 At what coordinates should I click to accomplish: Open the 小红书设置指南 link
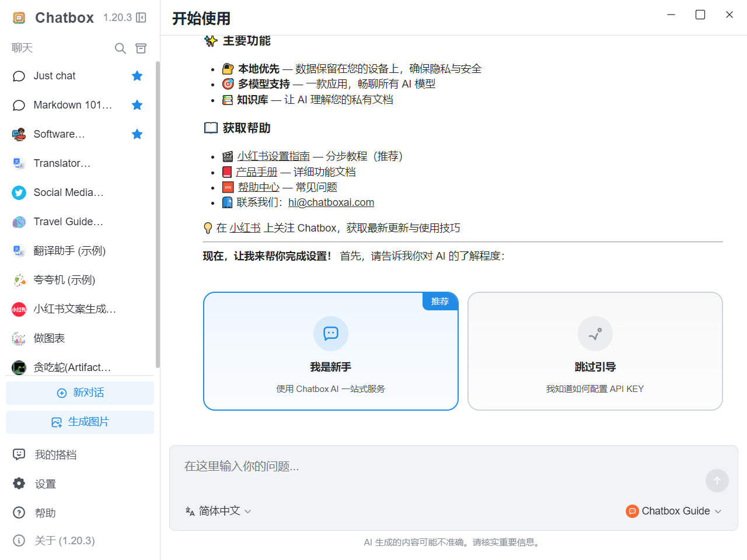pyautogui.click(x=273, y=156)
